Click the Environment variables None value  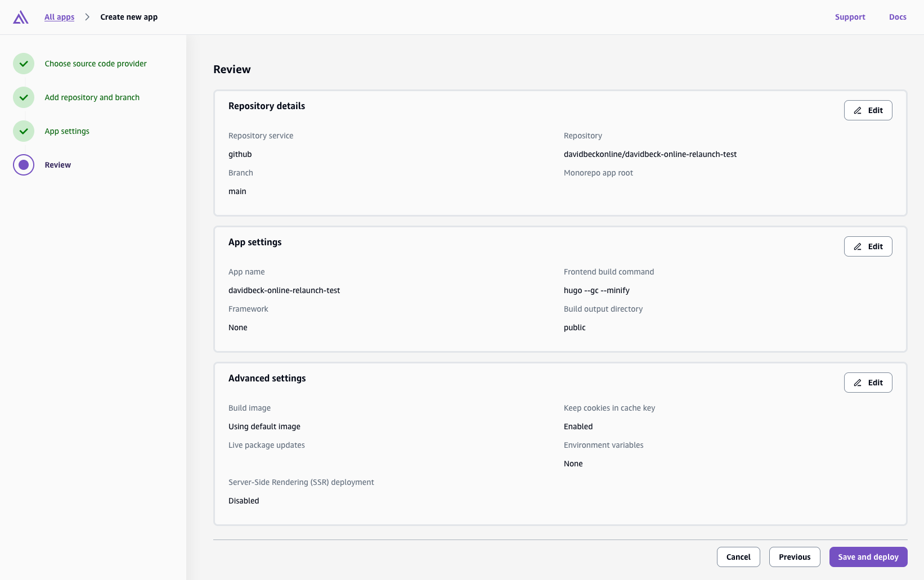pos(573,464)
